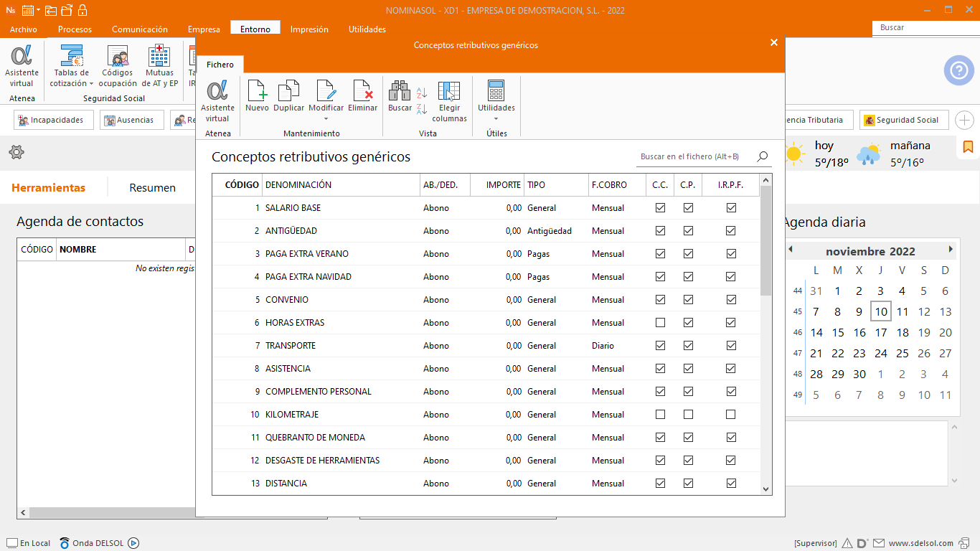Switch to the Procesos ribbon tab
The height and width of the screenshot is (551, 980).
75,29
